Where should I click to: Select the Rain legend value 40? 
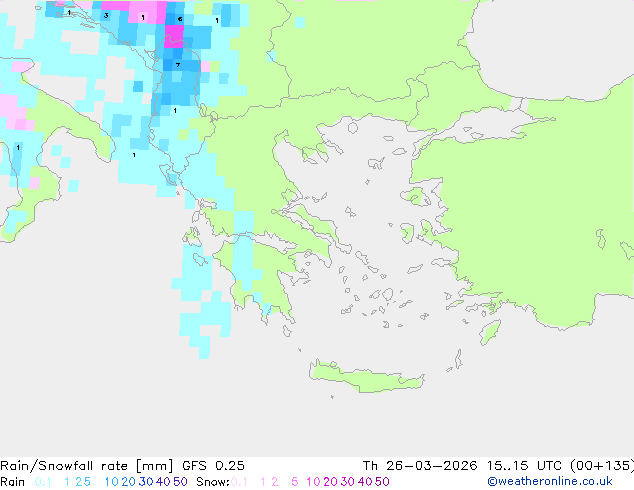click(163, 482)
